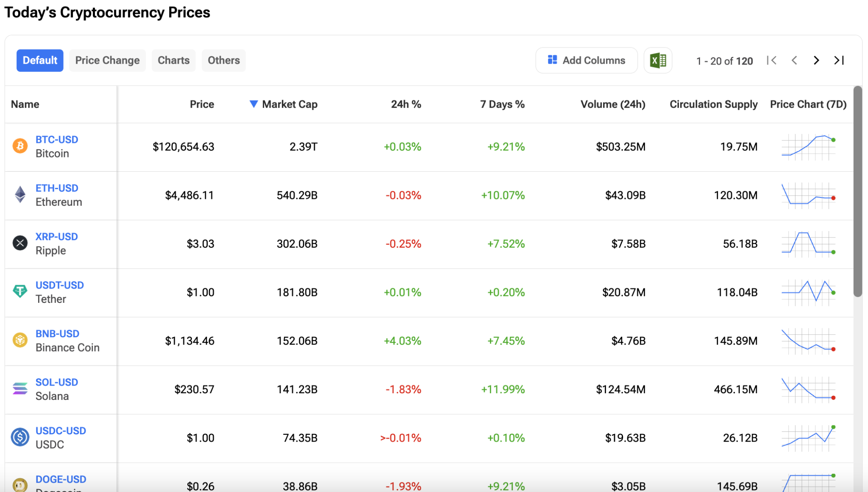Switch to the Price Change tab
868x492 pixels.
[107, 61]
